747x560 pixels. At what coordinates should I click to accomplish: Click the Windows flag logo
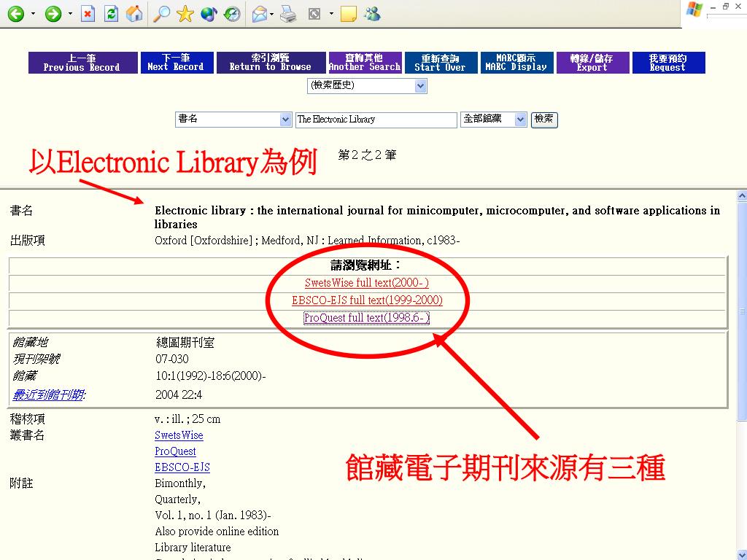(x=694, y=9)
